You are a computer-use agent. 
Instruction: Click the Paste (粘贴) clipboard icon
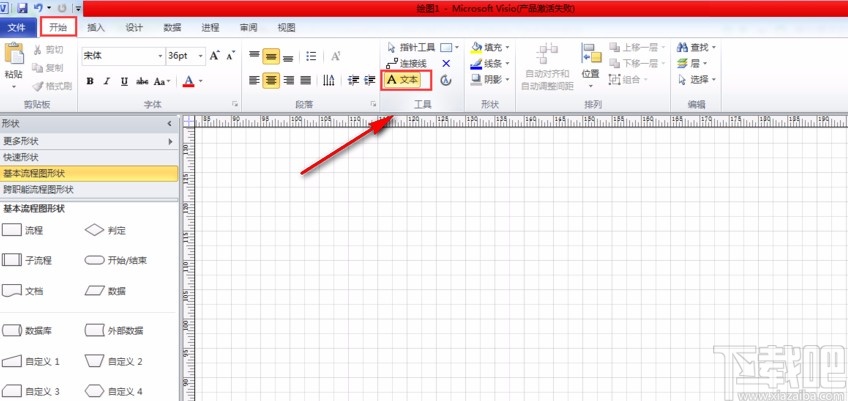(14, 55)
